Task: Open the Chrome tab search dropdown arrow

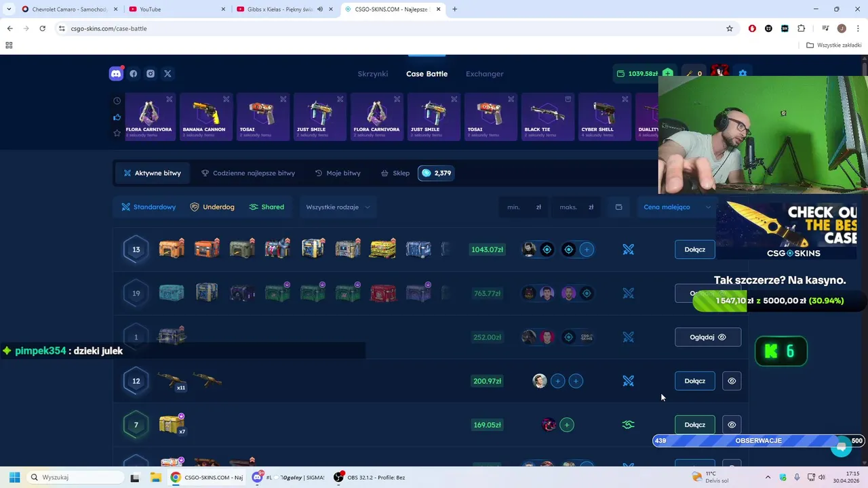Action: pos(9,9)
